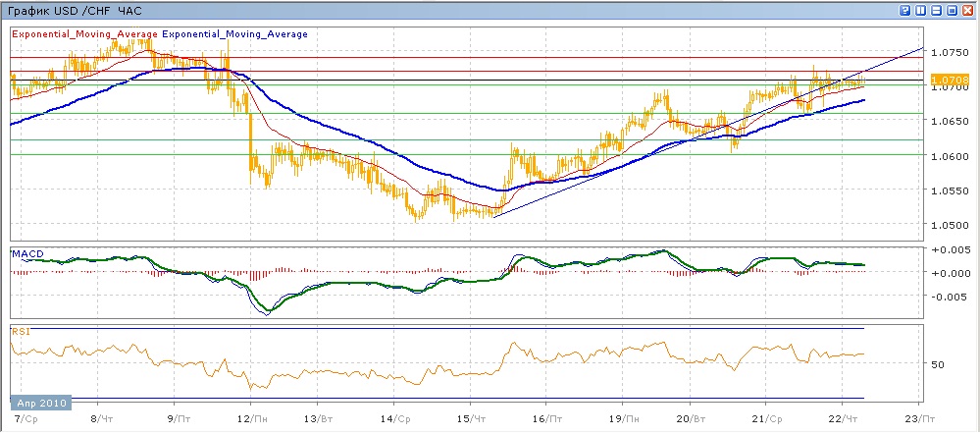Click the 8/Чт date on time axis
980x435 pixels.
click(100, 416)
